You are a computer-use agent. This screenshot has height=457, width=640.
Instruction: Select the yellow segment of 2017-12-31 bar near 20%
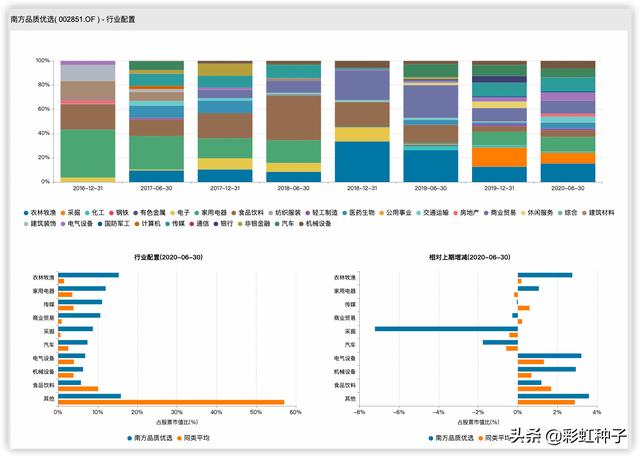point(225,164)
